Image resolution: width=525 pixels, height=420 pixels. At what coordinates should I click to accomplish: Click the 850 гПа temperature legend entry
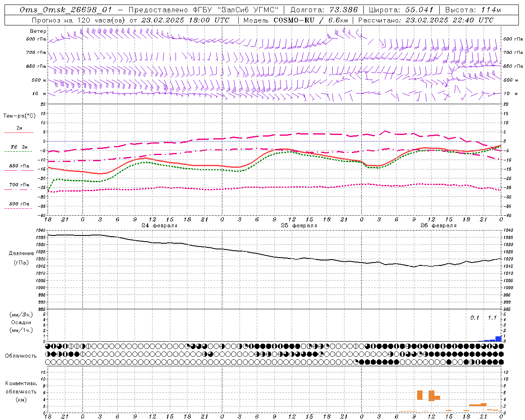pos(19,166)
